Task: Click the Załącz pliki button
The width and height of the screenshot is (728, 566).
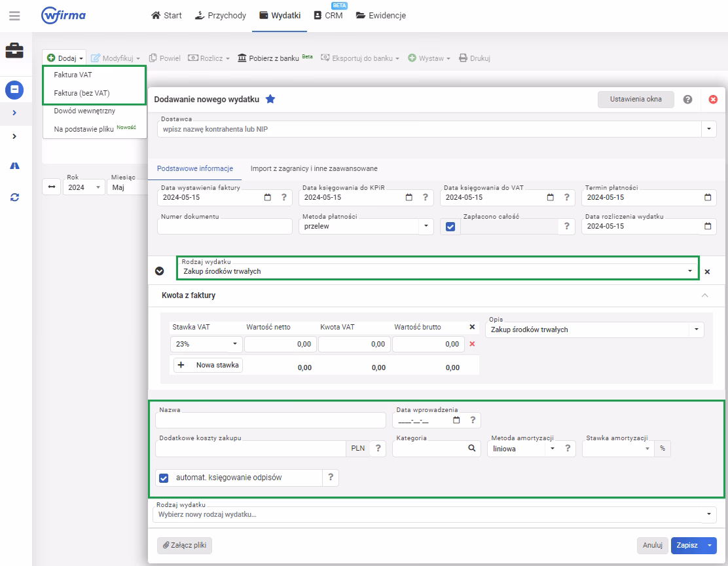Action: [x=185, y=545]
